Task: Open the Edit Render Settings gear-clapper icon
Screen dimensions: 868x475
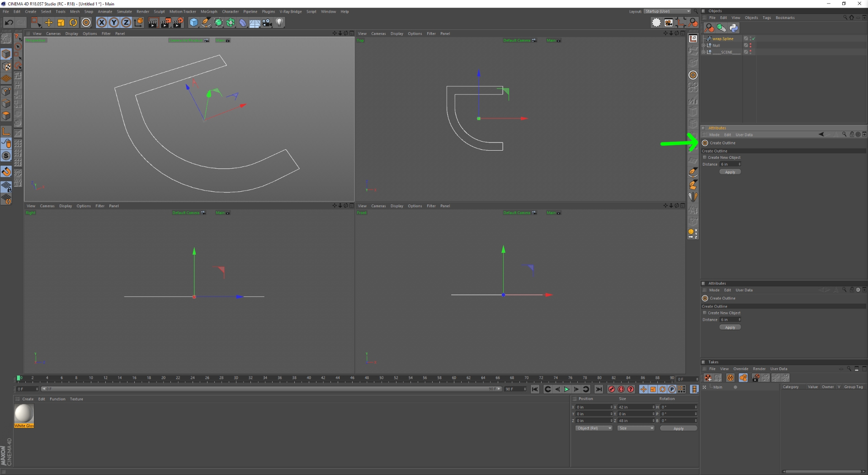Action: 179,22
